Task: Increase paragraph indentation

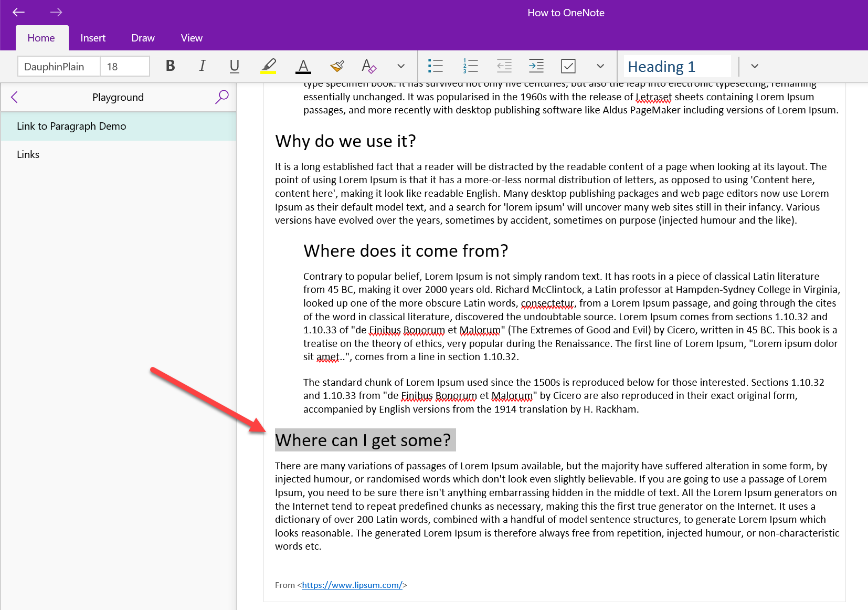Action: [x=536, y=66]
